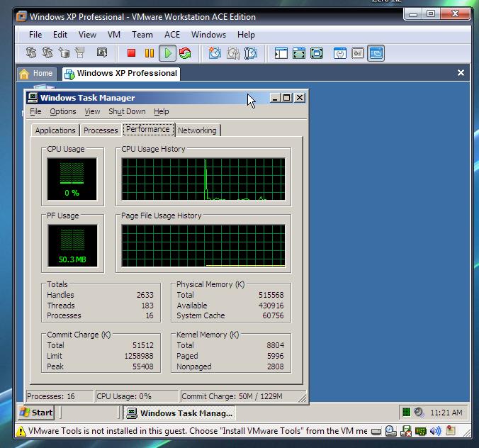Click the network adapter status icon
The image size is (479, 448).
(x=421, y=431)
